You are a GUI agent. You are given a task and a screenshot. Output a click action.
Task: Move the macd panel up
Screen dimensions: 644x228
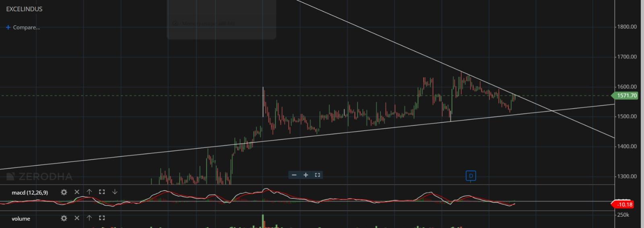(x=89, y=192)
